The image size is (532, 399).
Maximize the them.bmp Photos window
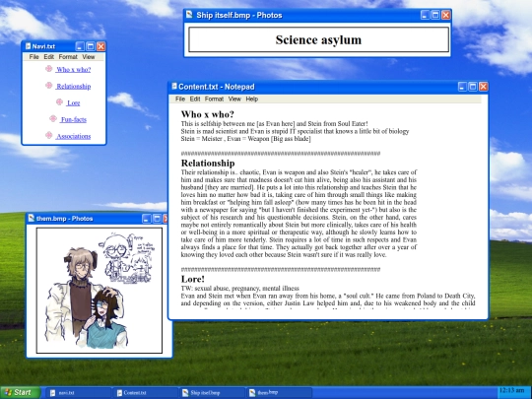[x=157, y=219]
